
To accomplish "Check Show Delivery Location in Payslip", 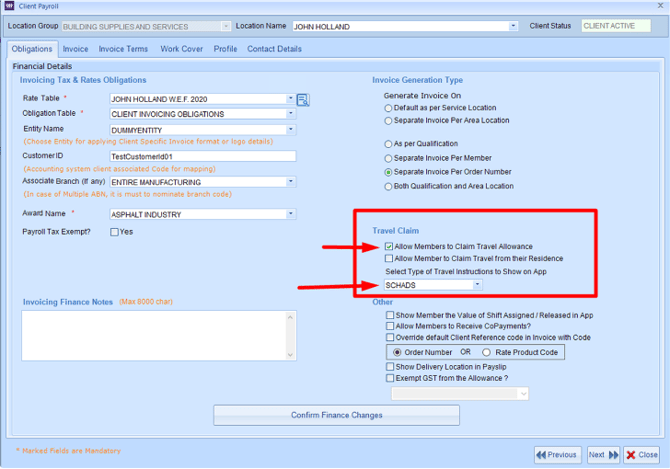I will [x=389, y=367].
